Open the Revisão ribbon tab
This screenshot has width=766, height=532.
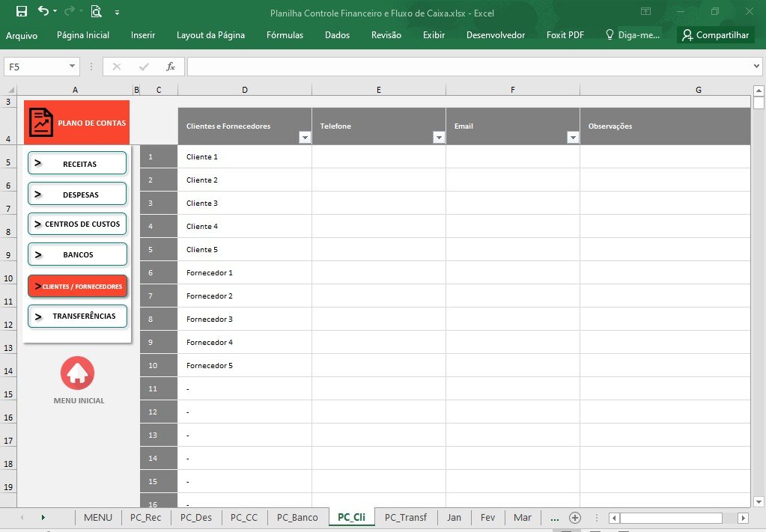point(386,35)
